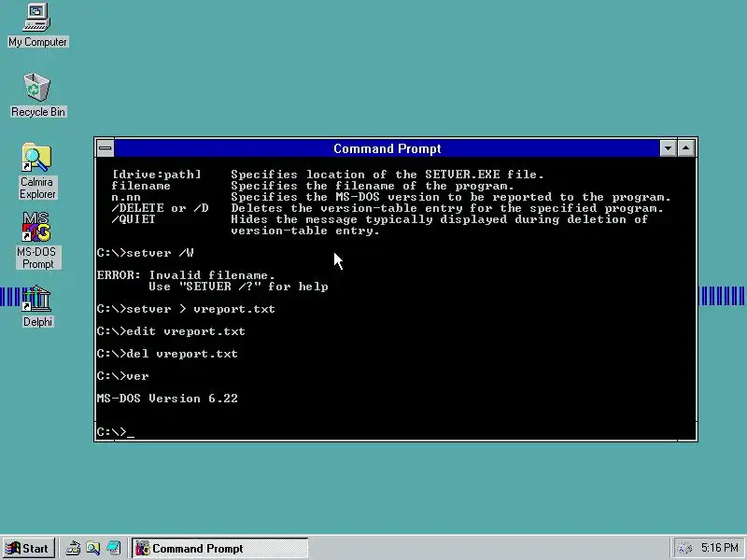This screenshot has height=560, width=747.
Task: Select the Delphi desktop shortcut
Action: click(37, 306)
